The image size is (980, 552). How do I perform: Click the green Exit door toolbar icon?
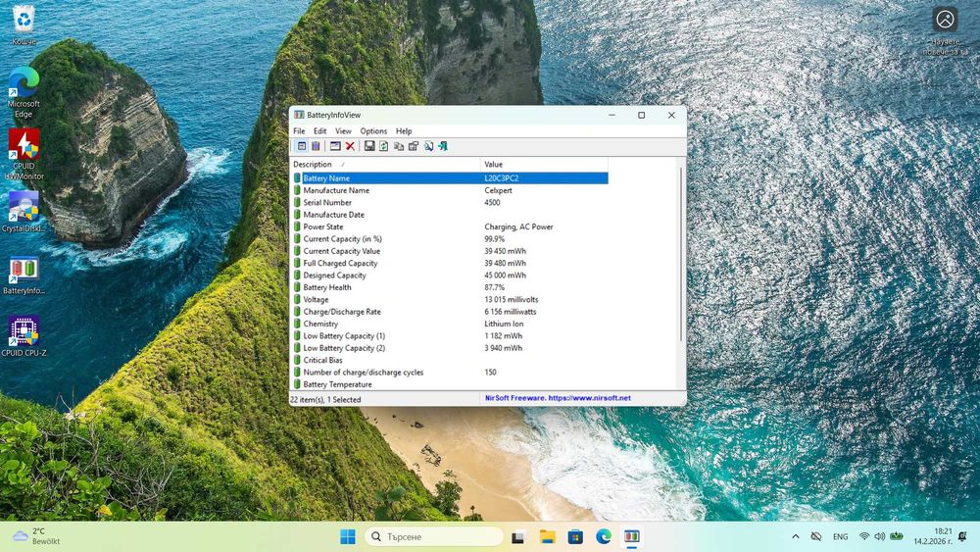tap(443, 146)
